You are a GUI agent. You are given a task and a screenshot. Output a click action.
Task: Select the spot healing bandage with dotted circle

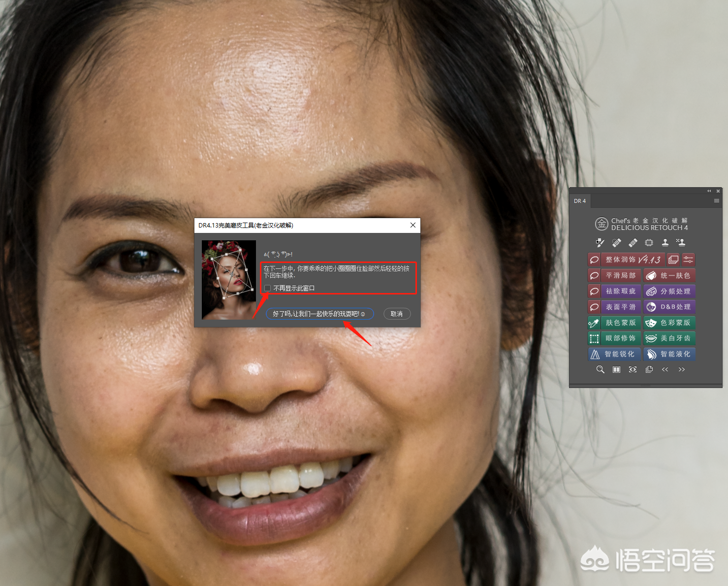coord(616,242)
